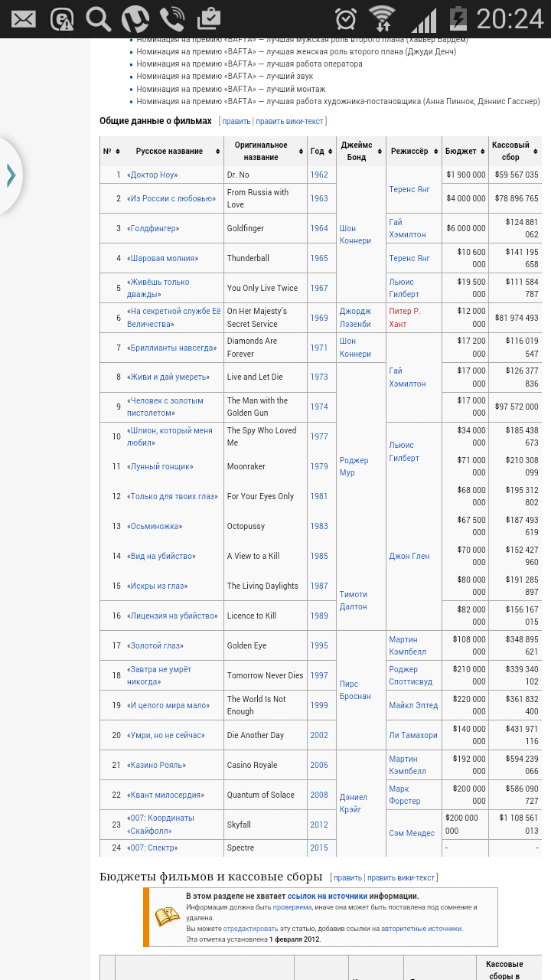
Task: Open «И целого мира мало» link
Action: coord(168,706)
